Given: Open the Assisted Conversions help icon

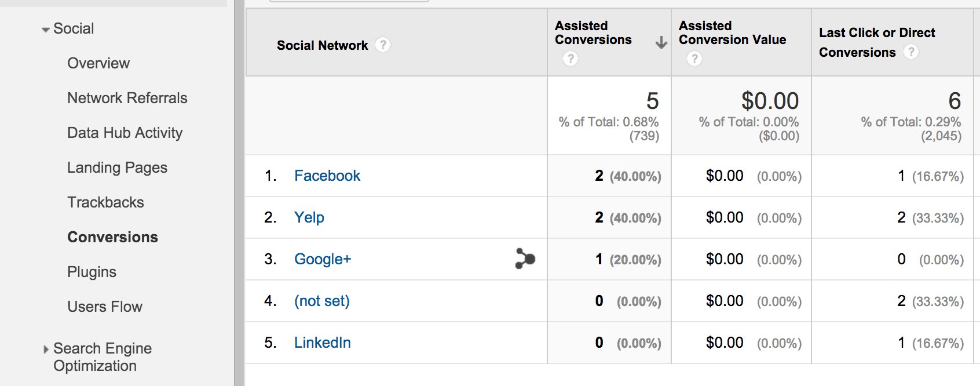Looking at the screenshot, I should pyautogui.click(x=571, y=59).
